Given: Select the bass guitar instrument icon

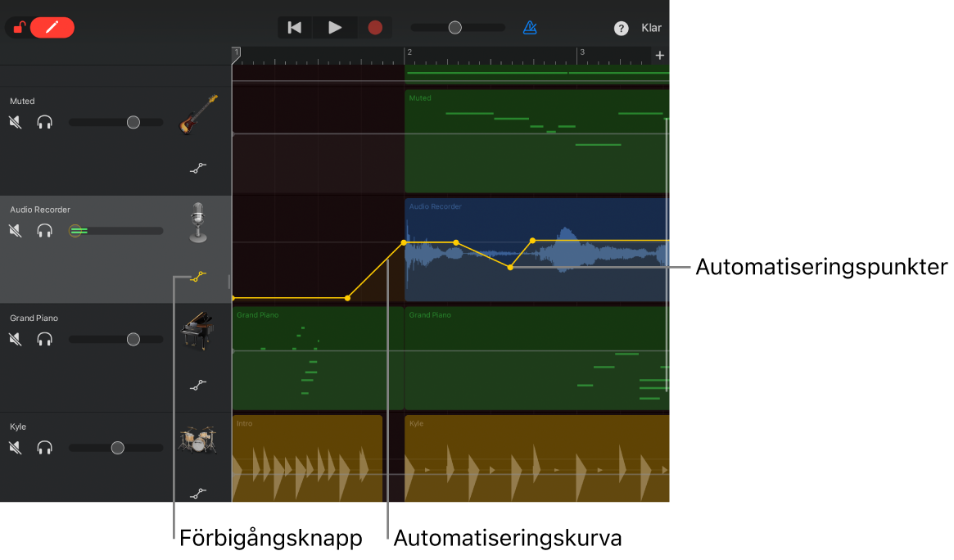Looking at the screenshot, I should 197,115.
